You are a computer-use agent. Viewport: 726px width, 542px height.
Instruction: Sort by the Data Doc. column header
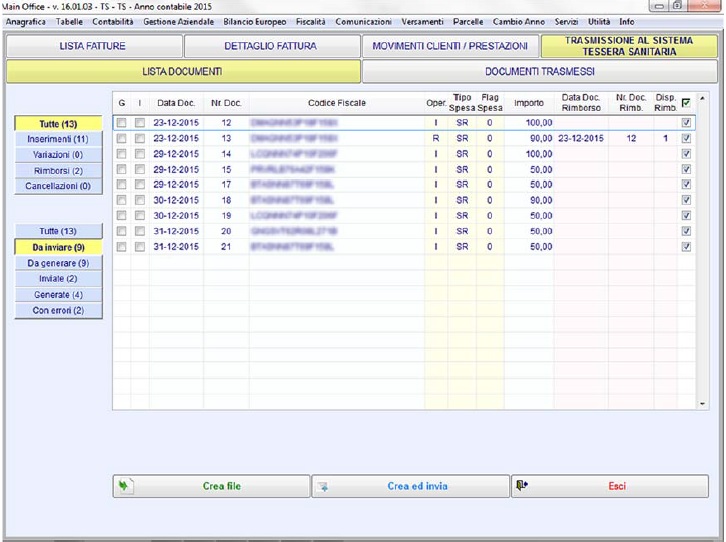176,103
